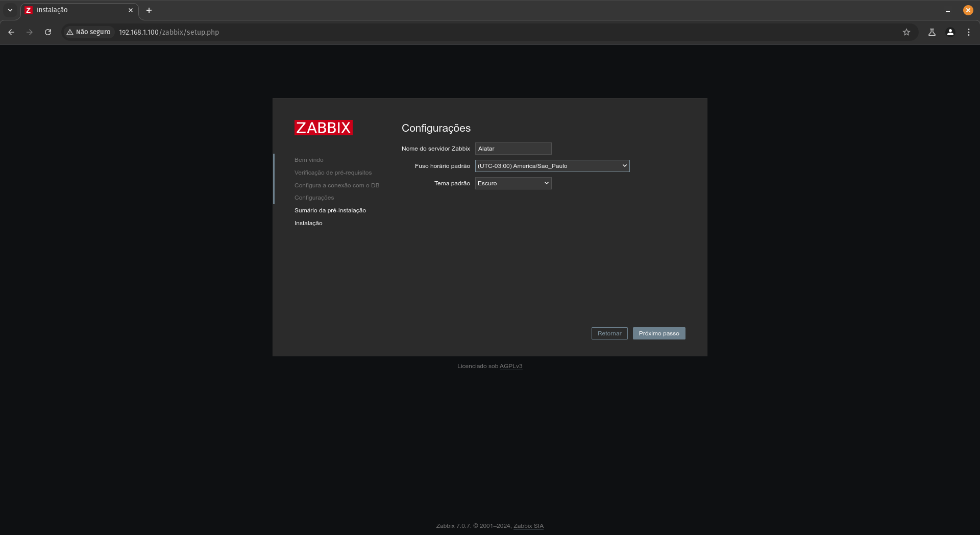Open the 'Tema padrão' theme dropdown
Image resolution: width=980 pixels, height=535 pixels.
tap(512, 183)
